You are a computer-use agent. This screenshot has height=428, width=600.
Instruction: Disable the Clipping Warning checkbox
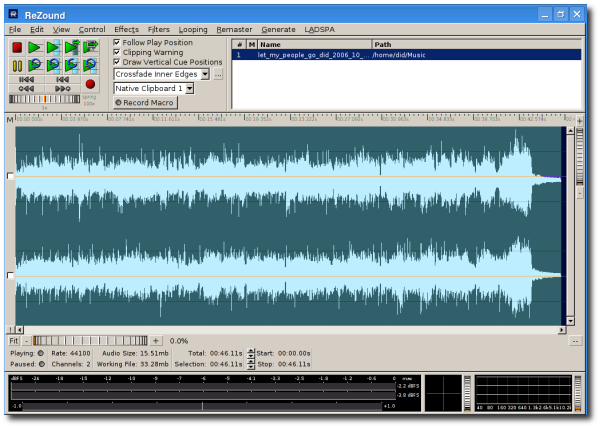[x=117, y=52]
